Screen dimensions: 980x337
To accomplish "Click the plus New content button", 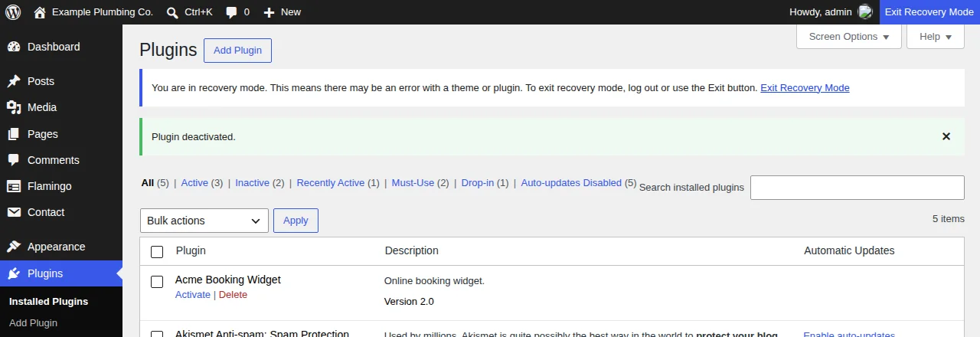I will point(282,12).
